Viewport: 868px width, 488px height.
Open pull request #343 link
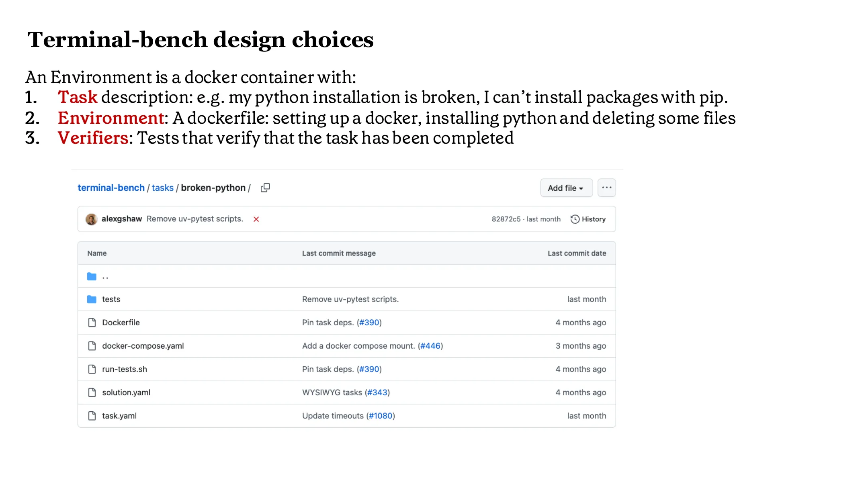pyautogui.click(x=377, y=392)
